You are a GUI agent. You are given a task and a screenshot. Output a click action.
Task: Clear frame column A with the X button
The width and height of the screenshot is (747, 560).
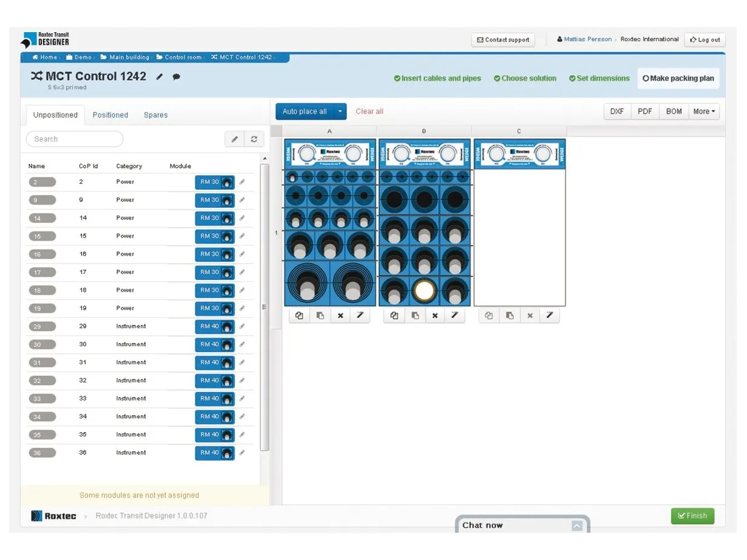coord(340,316)
